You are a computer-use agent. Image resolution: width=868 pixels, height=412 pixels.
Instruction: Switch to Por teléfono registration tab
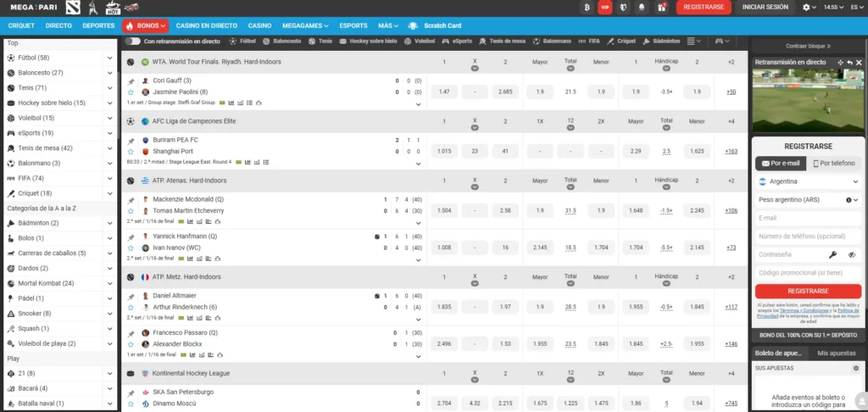click(834, 164)
